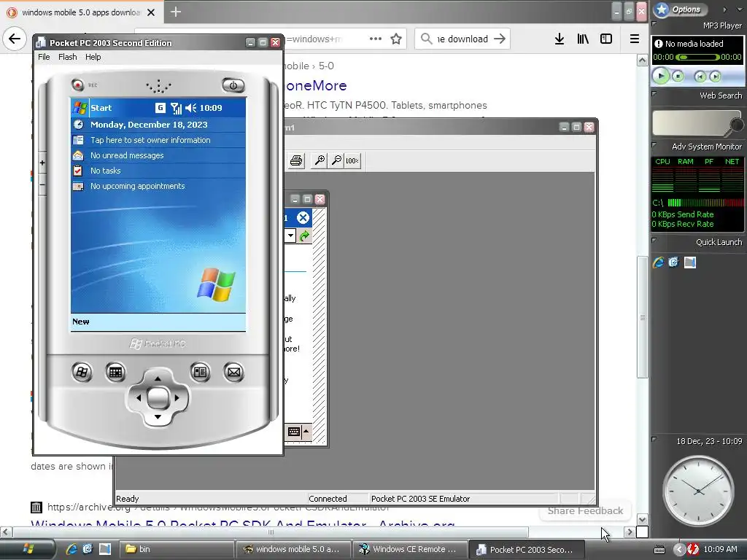
Task: Tap here to set owner information
Action: click(158, 140)
